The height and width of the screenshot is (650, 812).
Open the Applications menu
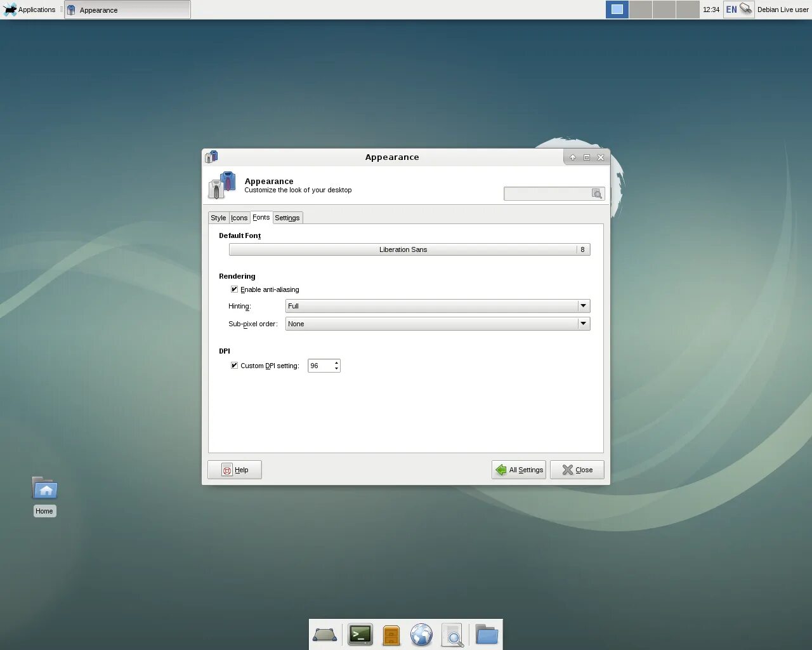30,10
